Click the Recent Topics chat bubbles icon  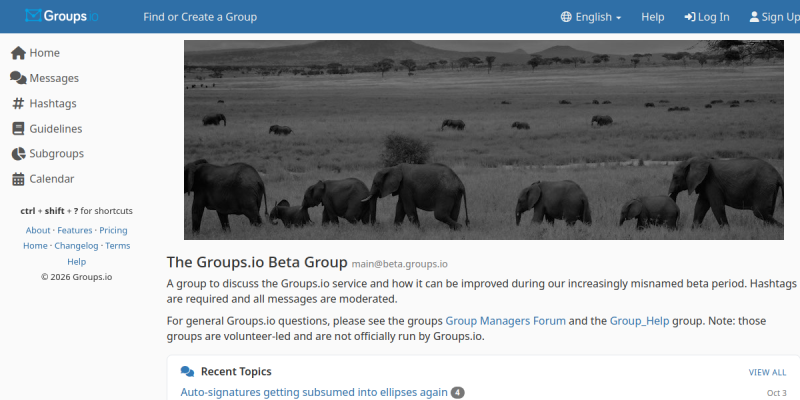[x=187, y=371]
